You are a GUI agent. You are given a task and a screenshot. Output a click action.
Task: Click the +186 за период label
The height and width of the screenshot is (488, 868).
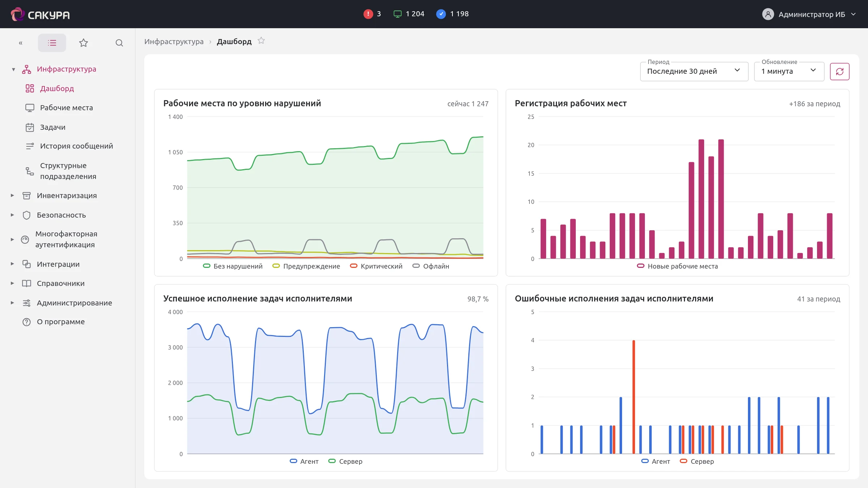814,104
